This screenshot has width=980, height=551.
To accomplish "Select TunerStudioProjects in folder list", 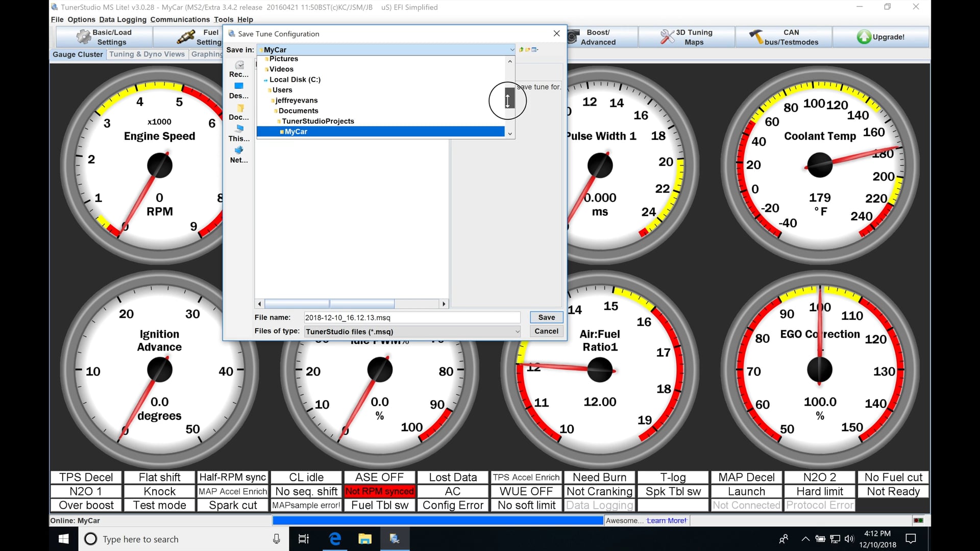I will [x=317, y=121].
